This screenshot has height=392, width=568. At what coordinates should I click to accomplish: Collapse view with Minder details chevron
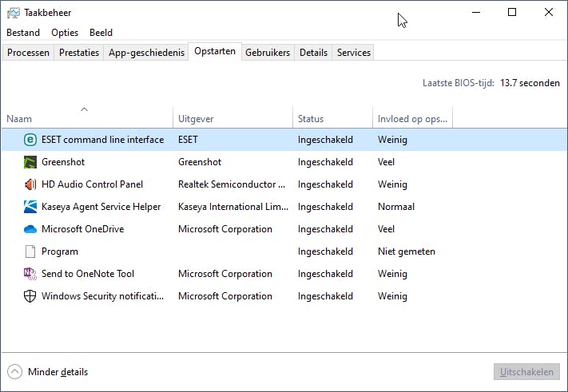(15, 372)
